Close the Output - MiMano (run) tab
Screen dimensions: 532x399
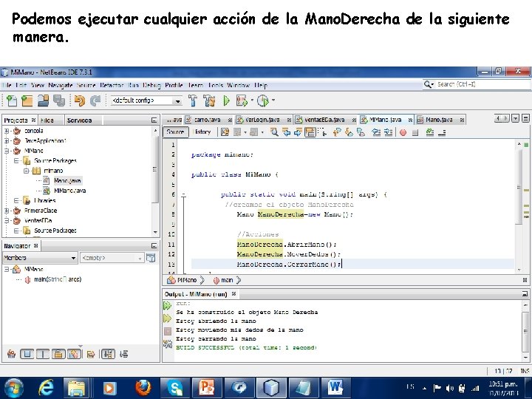(x=233, y=294)
